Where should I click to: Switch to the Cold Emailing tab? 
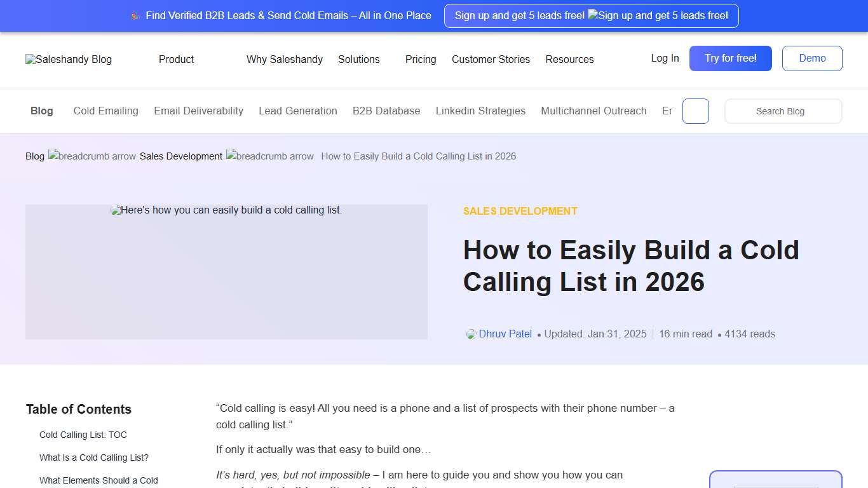tap(105, 111)
